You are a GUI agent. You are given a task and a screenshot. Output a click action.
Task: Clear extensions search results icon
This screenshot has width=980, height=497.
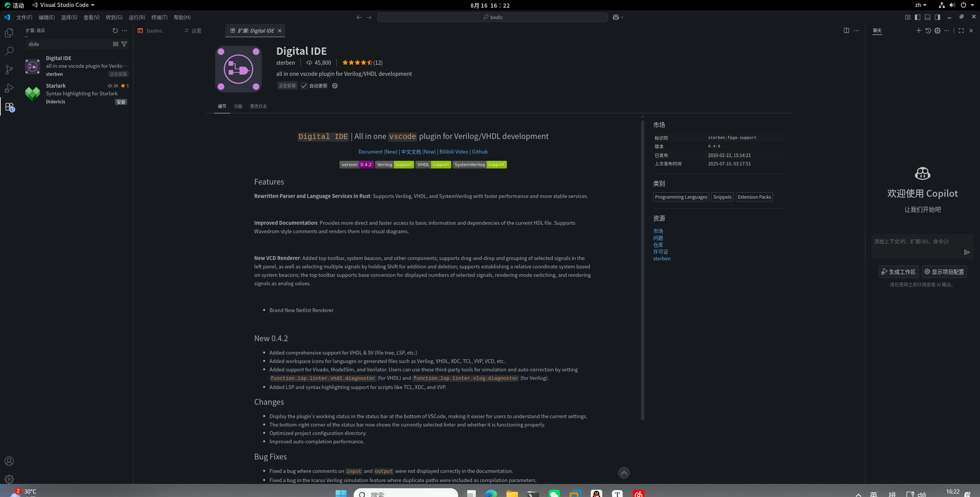point(115,44)
